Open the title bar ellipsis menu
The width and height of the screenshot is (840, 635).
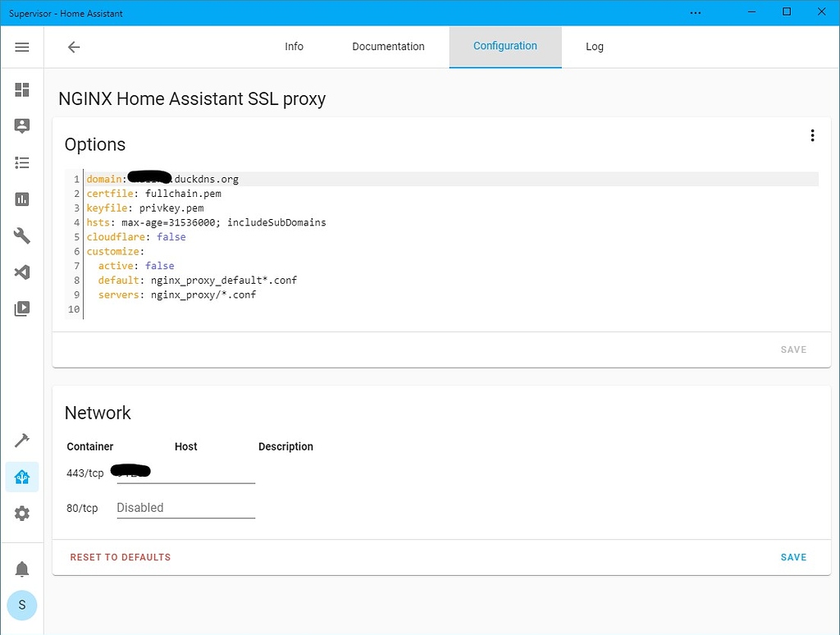point(696,12)
